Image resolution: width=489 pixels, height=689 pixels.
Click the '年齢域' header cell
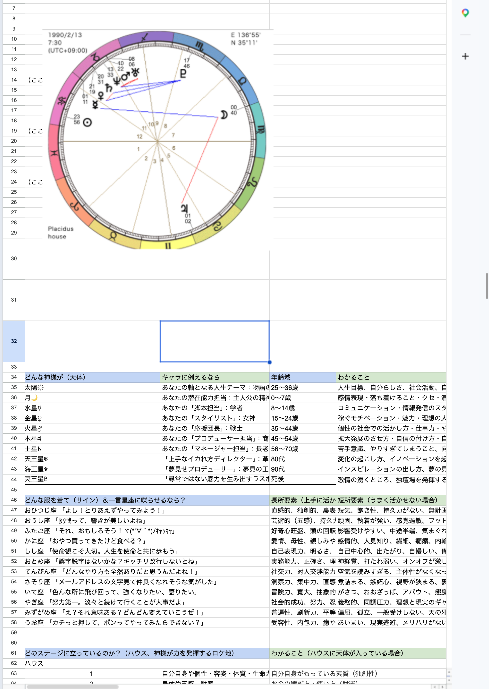click(303, 377)
